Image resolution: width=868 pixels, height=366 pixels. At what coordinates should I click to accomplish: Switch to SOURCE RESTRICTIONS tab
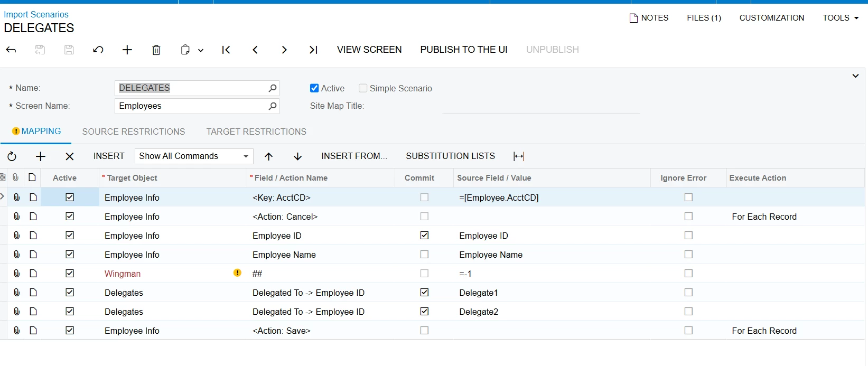coord(134,132)
